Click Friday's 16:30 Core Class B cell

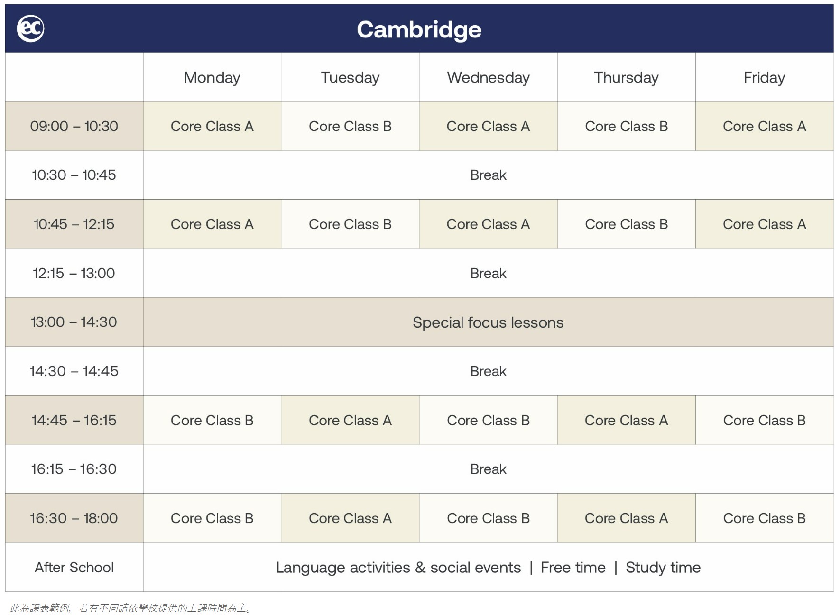764,518
